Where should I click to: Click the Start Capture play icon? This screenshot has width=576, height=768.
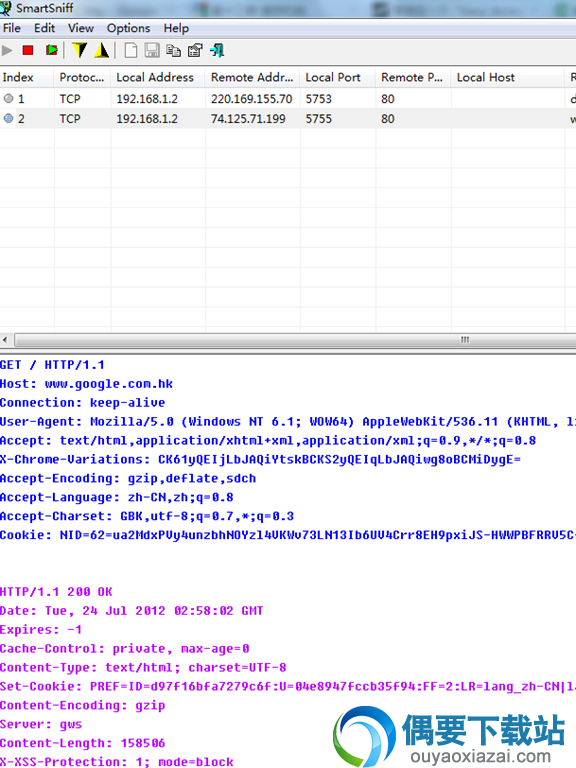point(7,50)
